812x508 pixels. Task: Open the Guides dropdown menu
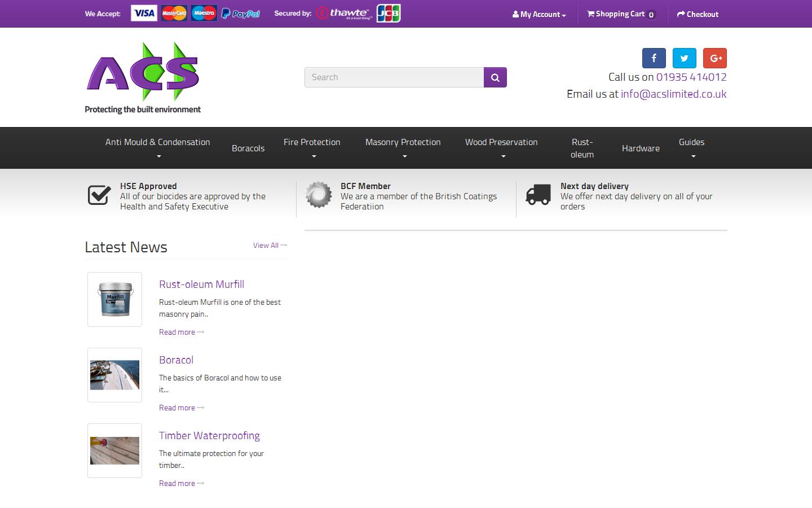(691, 148)
